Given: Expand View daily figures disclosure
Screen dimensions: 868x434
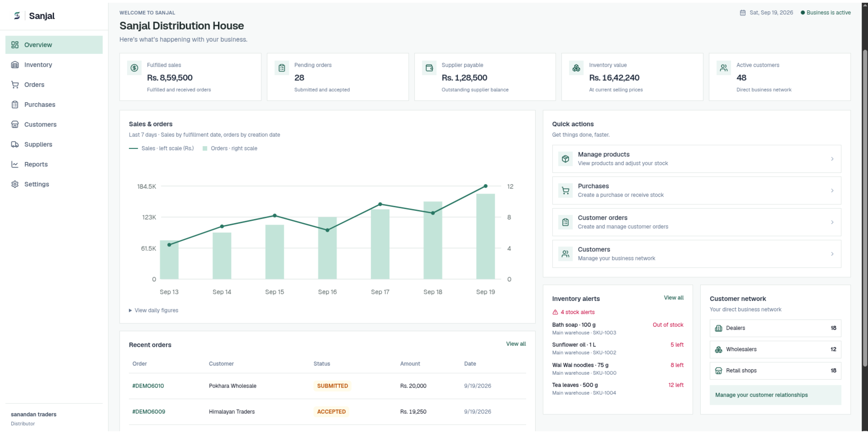Looking at the screenshot, I should 154,310.
